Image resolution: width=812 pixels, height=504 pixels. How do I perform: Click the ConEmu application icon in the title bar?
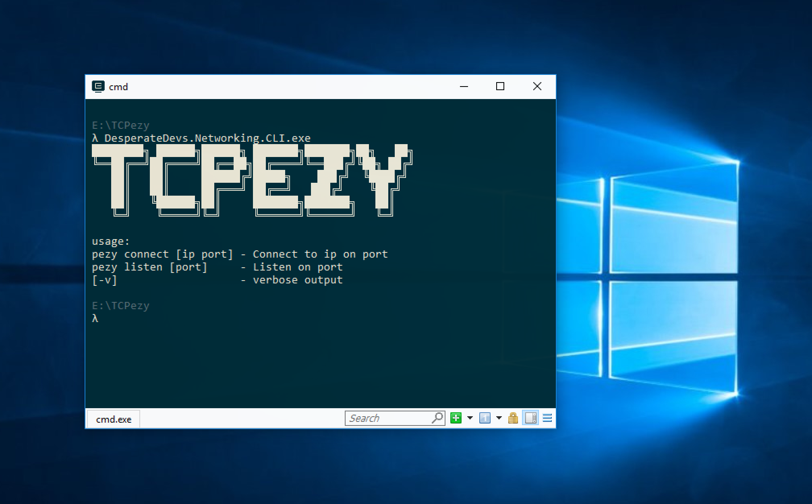click(99, 86)
